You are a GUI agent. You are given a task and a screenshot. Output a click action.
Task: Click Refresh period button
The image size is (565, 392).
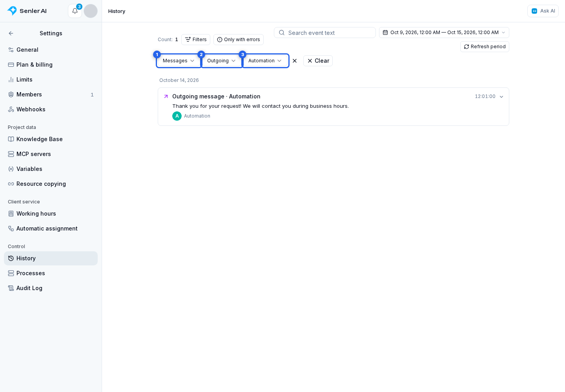coord(485,47)
